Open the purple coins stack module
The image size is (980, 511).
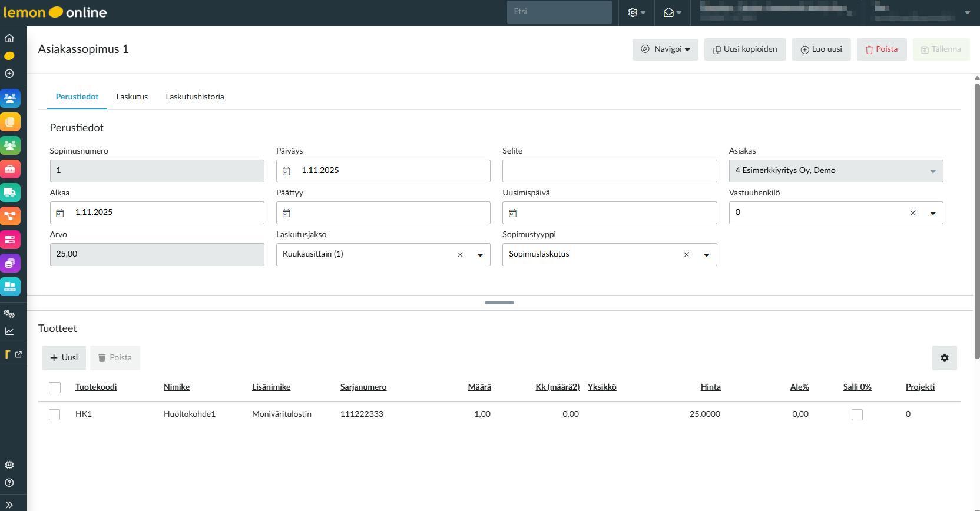coord(10,263)
